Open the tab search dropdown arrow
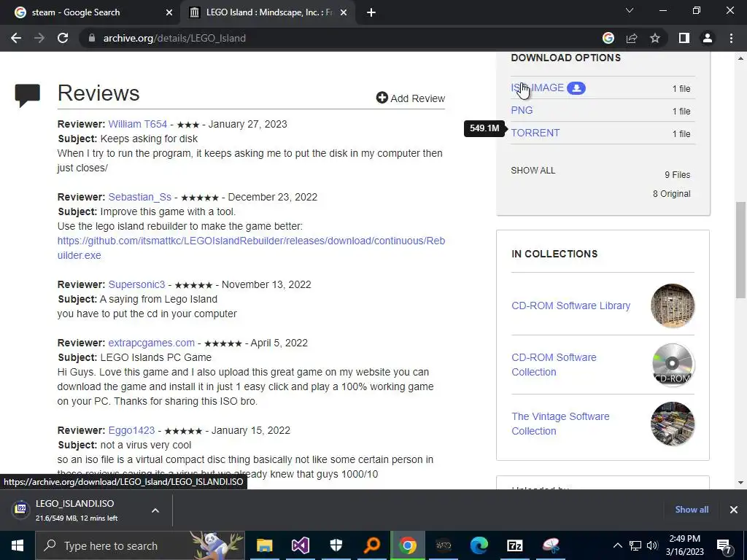747x560 pixels. [x=630, y=10]
